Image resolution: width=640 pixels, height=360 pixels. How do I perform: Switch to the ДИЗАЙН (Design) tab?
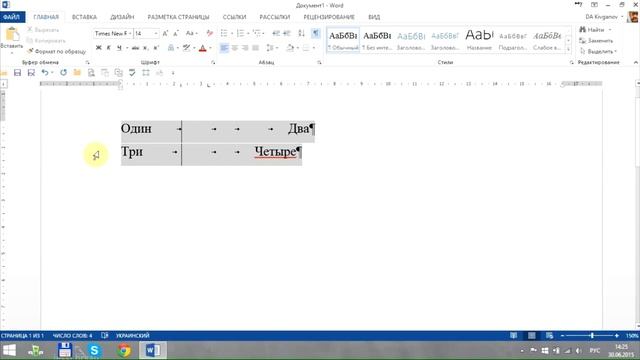(x=122, y=17)
